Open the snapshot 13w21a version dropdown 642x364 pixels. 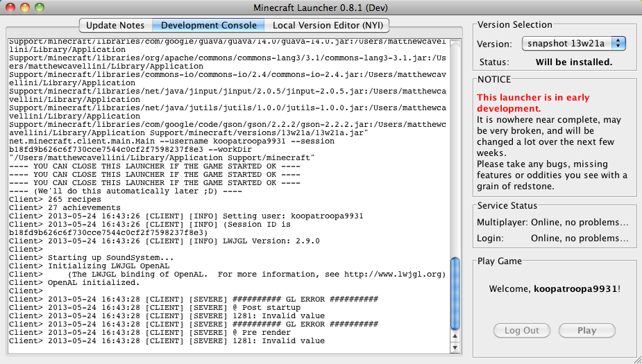point(573,44)
